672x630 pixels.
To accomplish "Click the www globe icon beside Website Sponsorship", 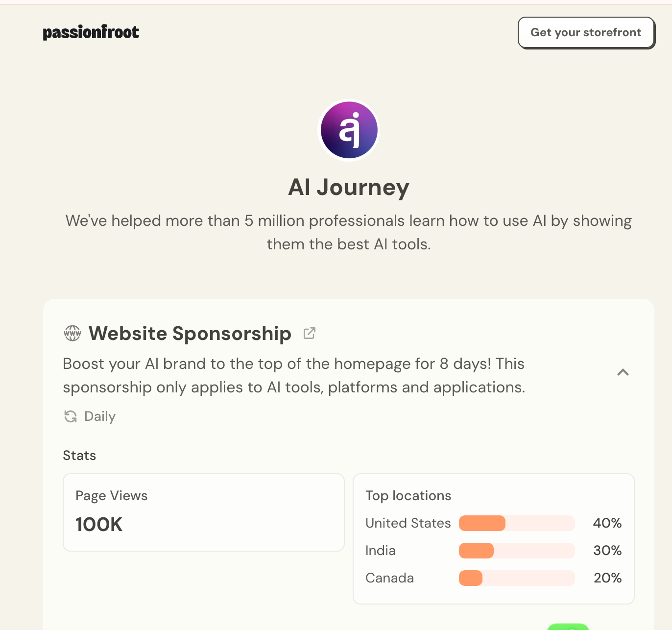I will pyautogui.click(x=72, y=334).
